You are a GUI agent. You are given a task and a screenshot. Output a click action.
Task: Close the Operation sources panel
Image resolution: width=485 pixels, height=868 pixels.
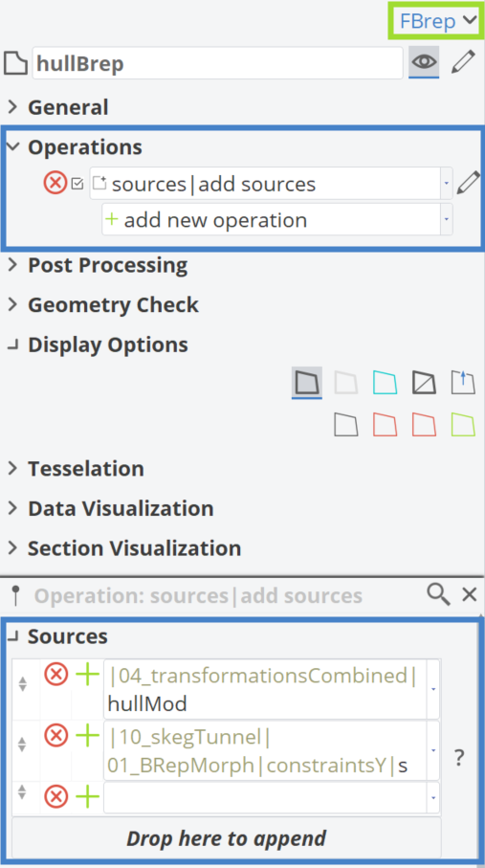pos(470,595)
